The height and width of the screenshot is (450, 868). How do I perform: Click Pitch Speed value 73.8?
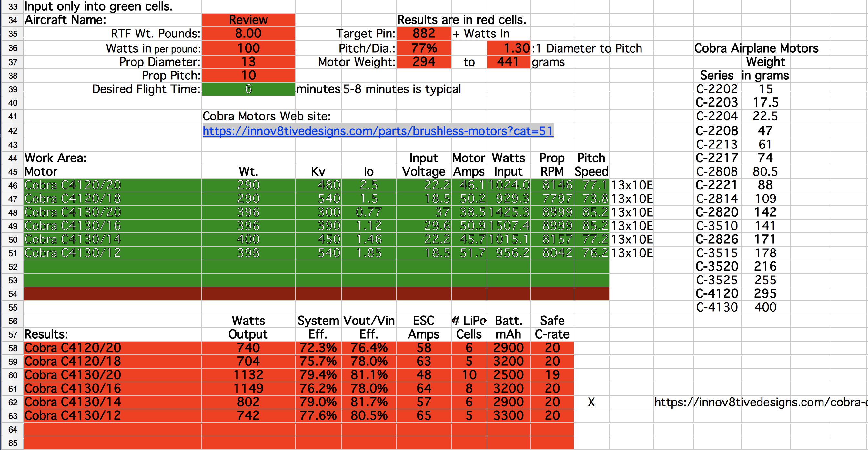point(592,199)
